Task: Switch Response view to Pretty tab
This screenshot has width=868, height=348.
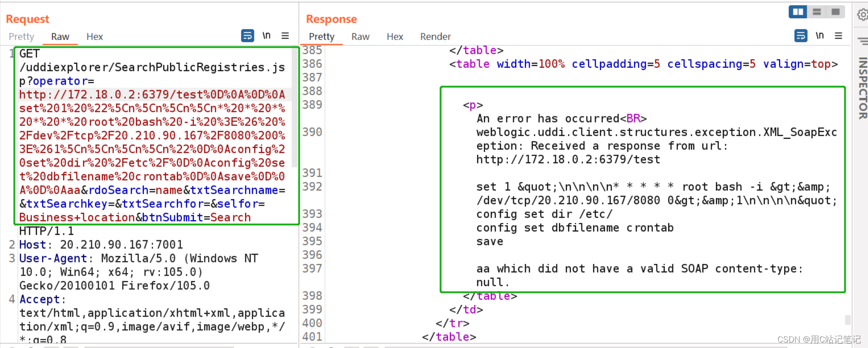Action: tap(322, 36)
